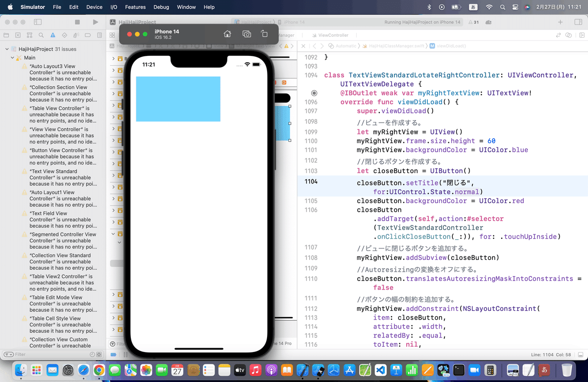Image resolution: width=588 pixels, height=382 pixels.
Task: Open the Project navigator folder icon
Action: pyautogui.click(x=6, y=35)
